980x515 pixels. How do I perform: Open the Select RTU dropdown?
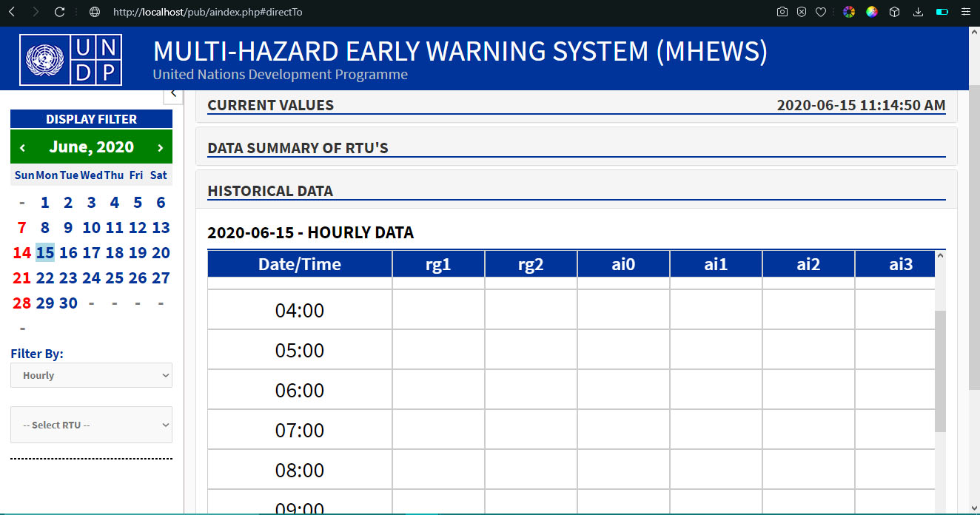coord(91,425)
